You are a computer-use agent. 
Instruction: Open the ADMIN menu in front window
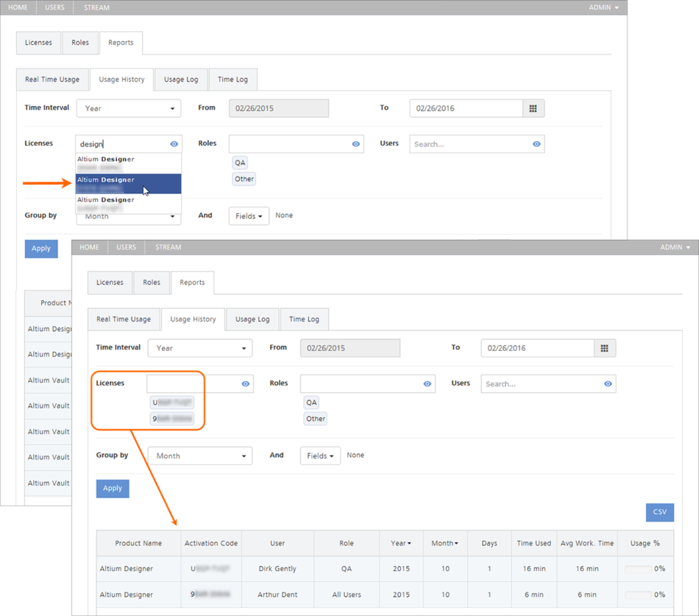click(675, 247)
